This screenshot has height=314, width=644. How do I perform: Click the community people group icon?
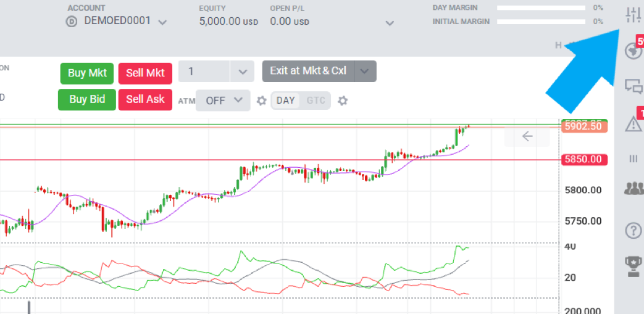[x=633, y=189]
